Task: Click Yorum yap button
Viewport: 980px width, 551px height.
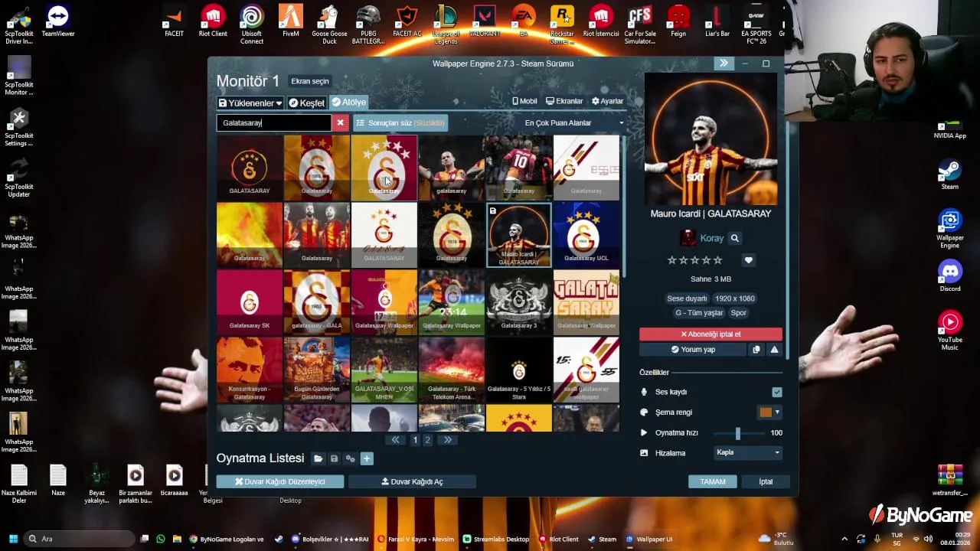Action: point(693,350)
